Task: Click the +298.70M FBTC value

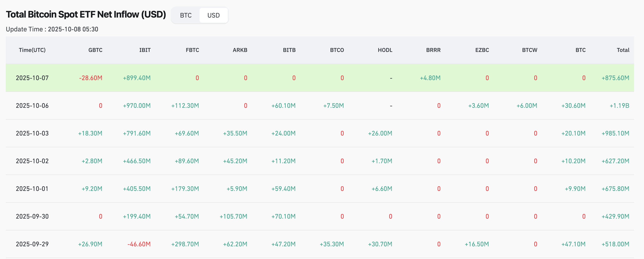Action: coord(185,244)
